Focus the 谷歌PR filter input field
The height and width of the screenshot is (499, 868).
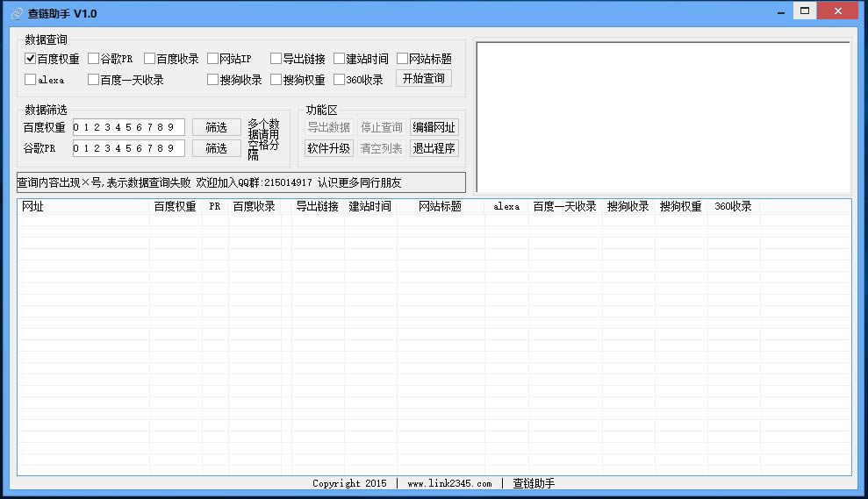click(127, 148)
